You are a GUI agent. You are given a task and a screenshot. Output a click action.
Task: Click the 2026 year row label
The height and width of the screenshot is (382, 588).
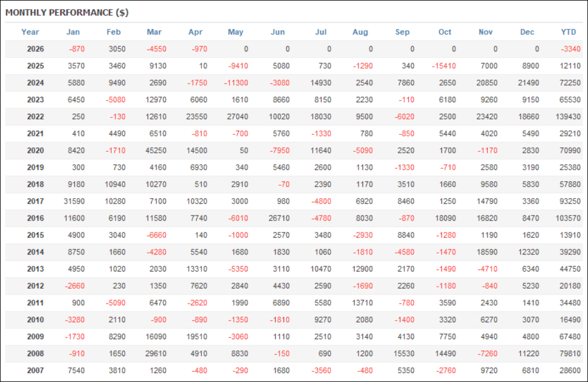click(36, 49)
